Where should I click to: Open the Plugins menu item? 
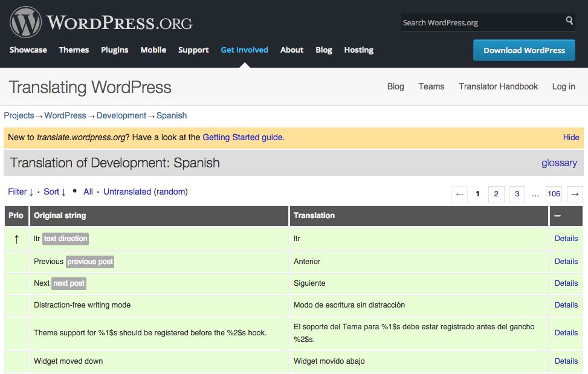click(114, 50)
